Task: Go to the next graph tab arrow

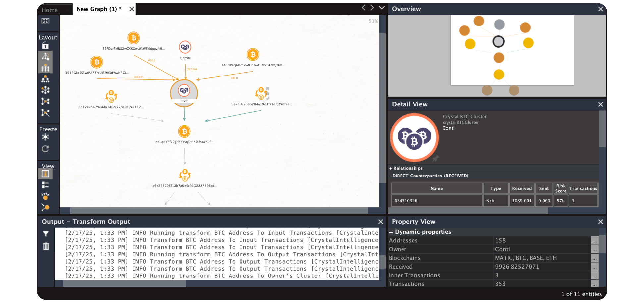Action: coord(372,8)
